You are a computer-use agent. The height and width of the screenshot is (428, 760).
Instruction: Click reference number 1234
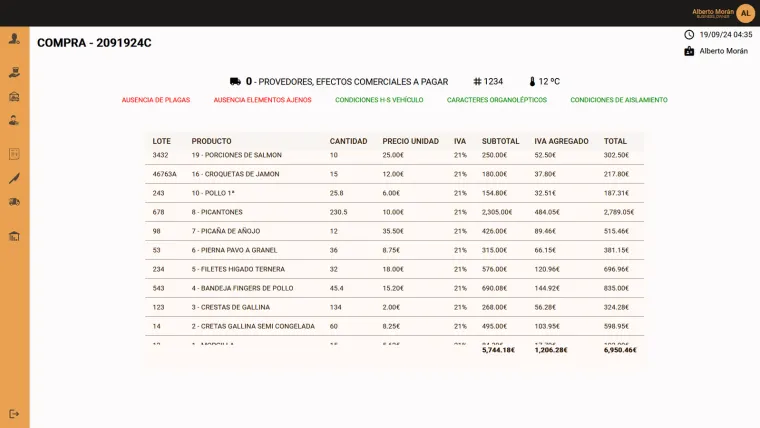coord(493,81)
